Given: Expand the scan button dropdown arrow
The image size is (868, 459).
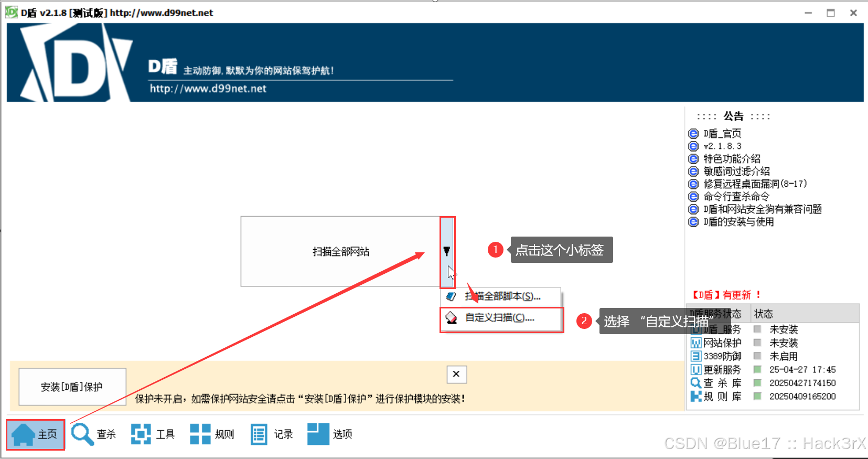Looking at the screenshot, I should click(x=447, y=252).
